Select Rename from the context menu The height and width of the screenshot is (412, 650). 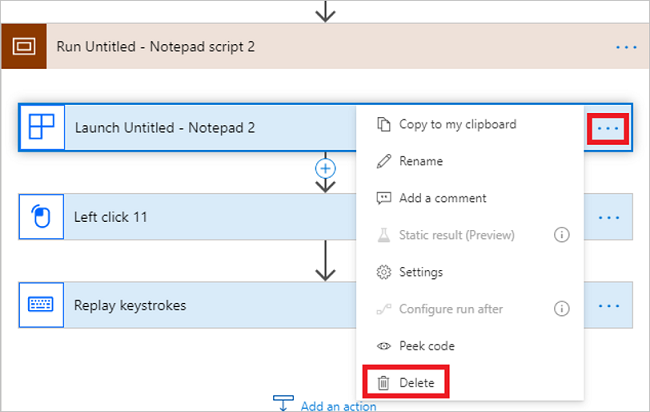tap(421, 161)
